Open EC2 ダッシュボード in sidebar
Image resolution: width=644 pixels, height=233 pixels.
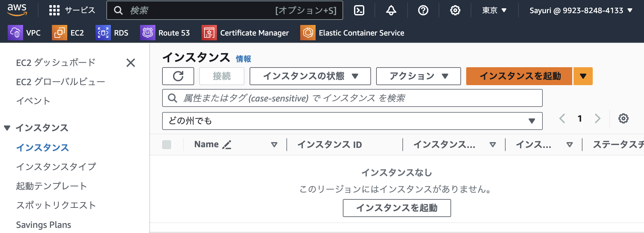56,62
